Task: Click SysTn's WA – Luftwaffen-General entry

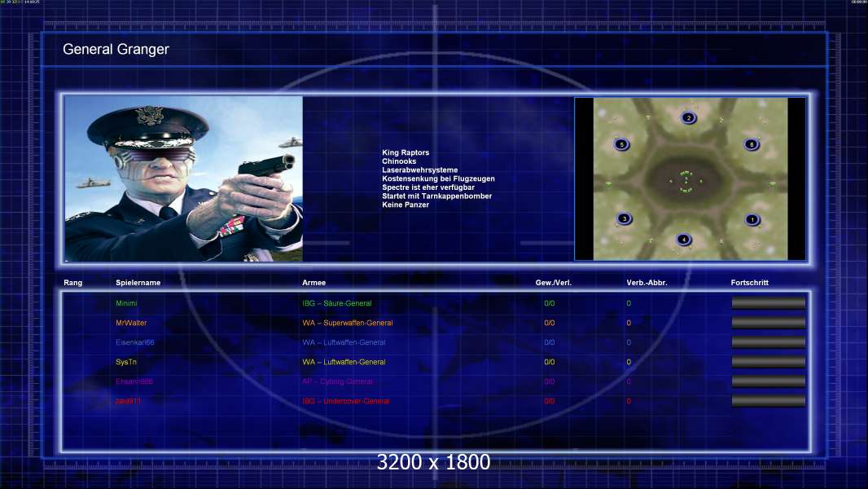Action: tap(344, 362)
